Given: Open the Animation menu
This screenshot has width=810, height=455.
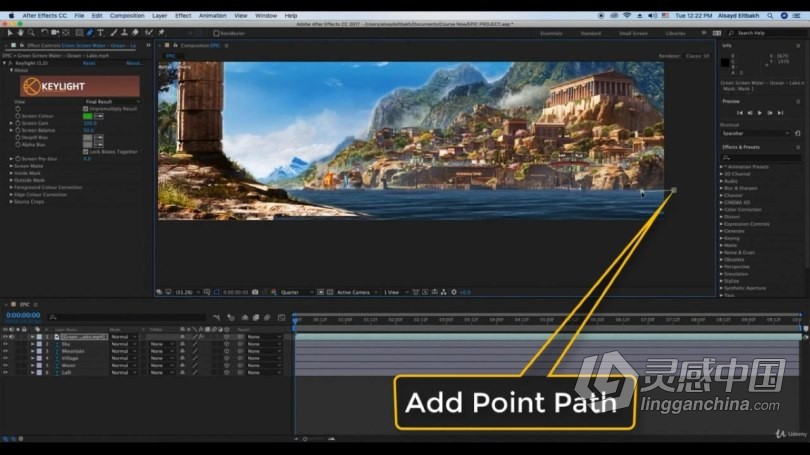Looking at the screenshot, I should (212, 16).
